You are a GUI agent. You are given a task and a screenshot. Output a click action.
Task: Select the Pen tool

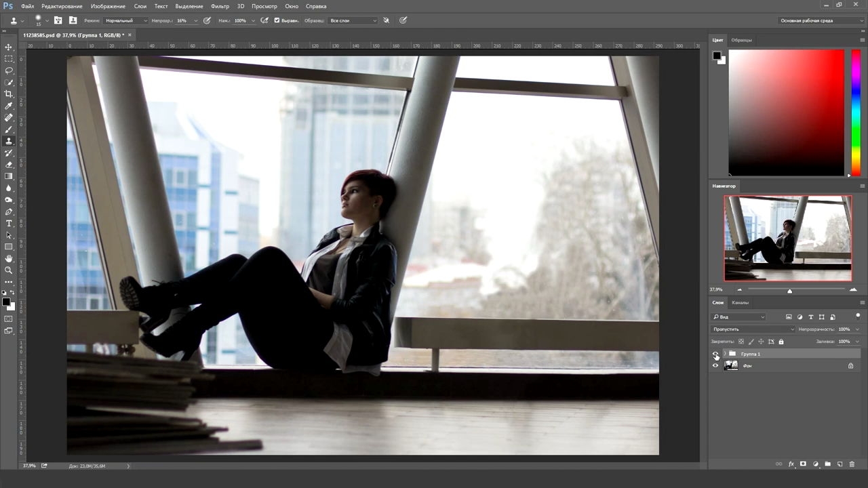(9, 211)
